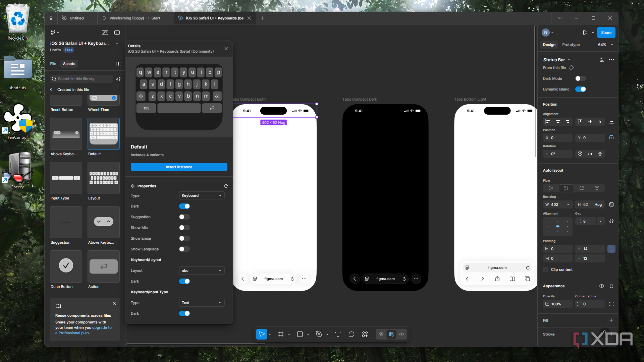Select the Move tool in bottom toolbar
Image resolution: width=644 pixels, height=362 pixels.
pyautogui.click(x=262, y=334)
